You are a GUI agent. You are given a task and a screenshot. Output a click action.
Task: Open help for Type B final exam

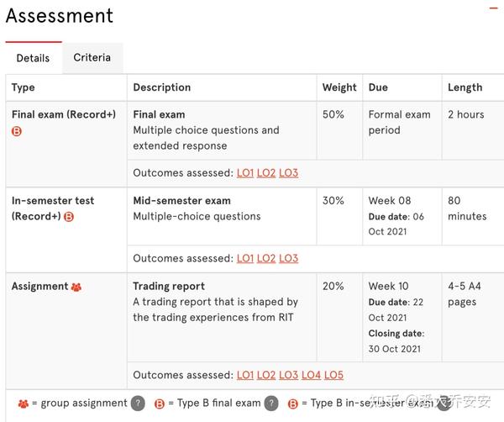point(271,403)
